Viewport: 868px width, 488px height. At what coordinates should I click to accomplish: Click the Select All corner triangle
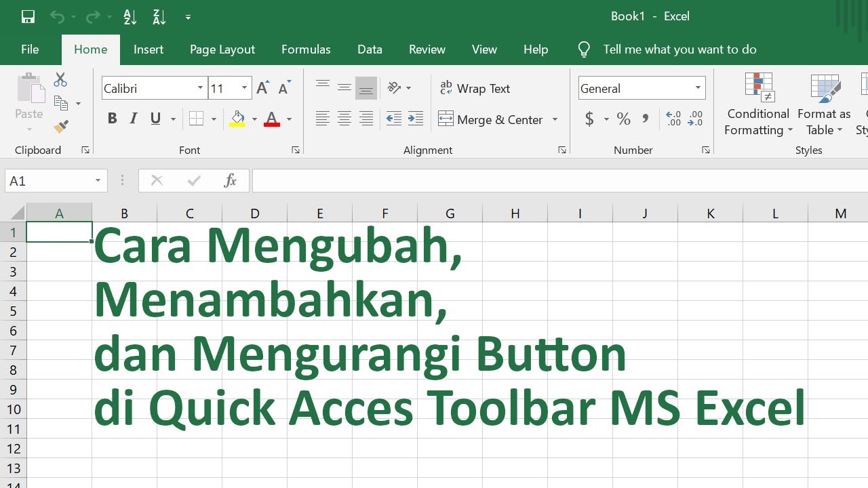coord(16,213)
